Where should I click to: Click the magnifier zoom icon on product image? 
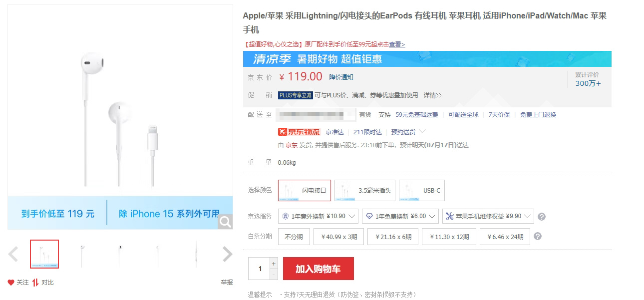click(225, 222)
